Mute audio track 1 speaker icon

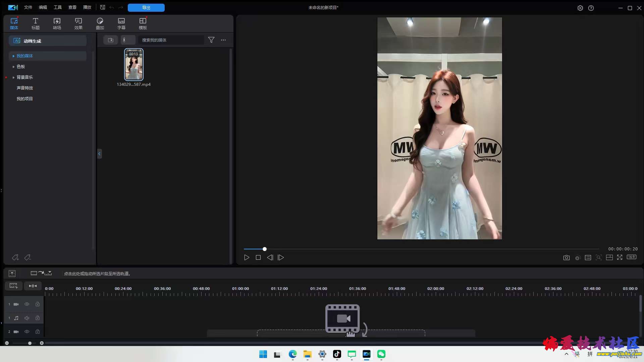pos(27,318)
